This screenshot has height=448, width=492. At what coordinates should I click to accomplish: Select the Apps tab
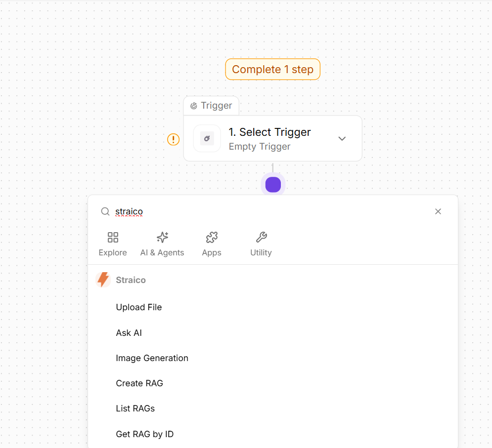coord(212,244)
